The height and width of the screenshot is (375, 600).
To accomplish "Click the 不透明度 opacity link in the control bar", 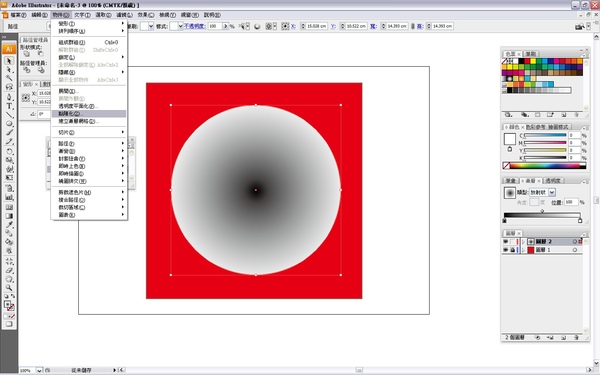I will pyautogui.click(x=195, y=26).
